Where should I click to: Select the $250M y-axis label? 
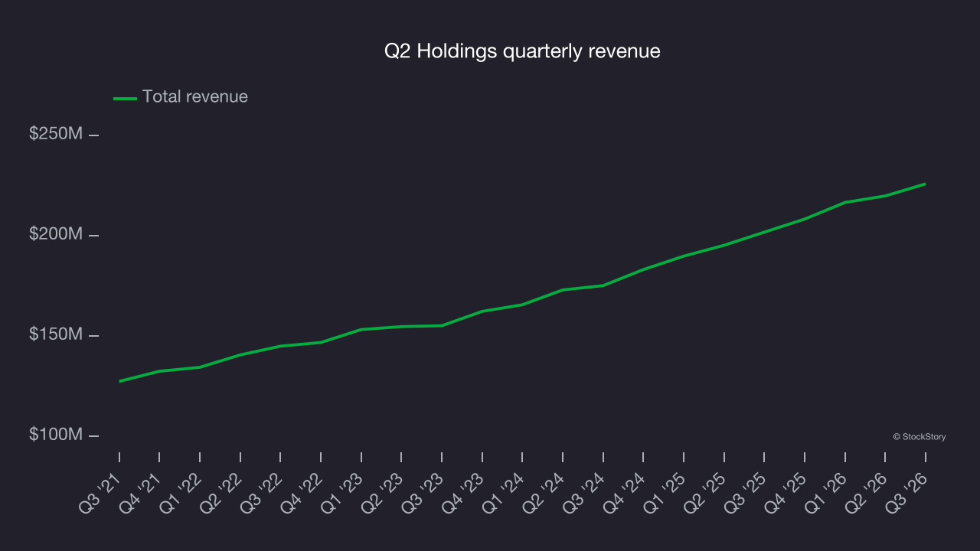tap(56, 134)
